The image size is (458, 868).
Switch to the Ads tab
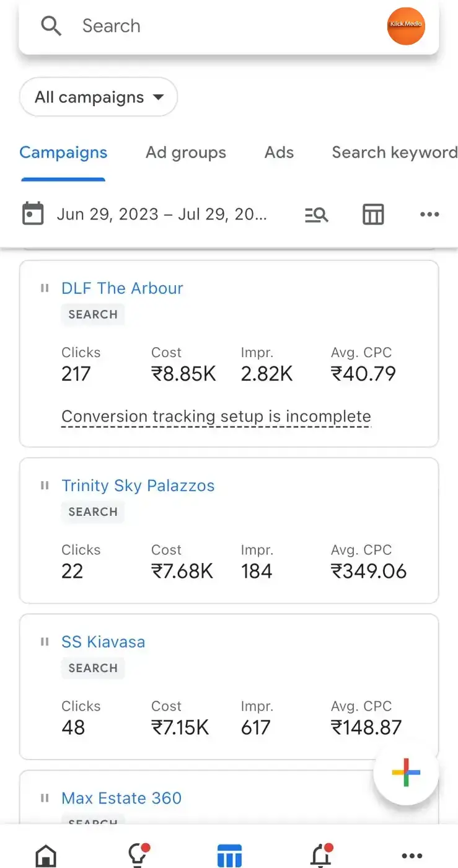coord(280,153)
